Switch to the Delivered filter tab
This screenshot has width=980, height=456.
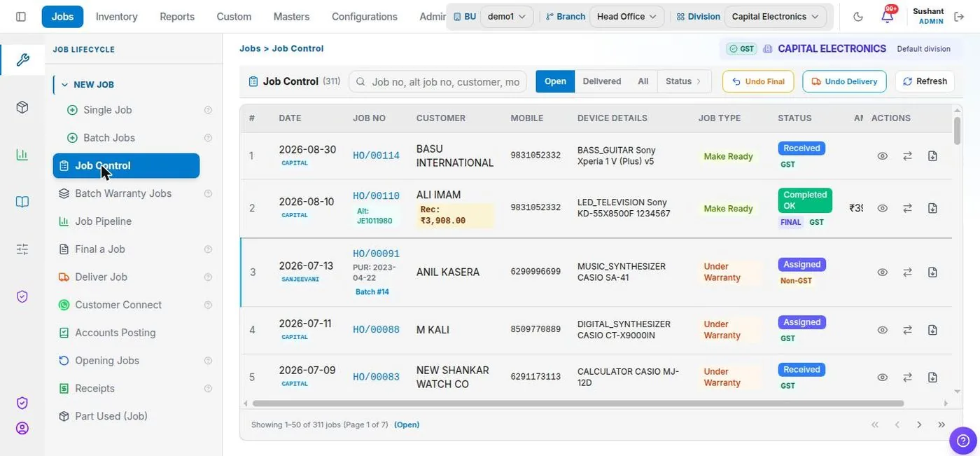[602, 81]
